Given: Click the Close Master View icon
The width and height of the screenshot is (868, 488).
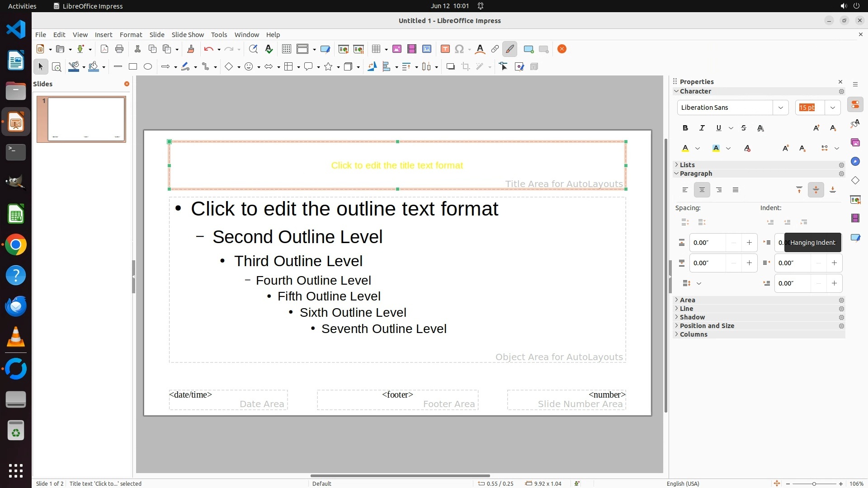Looking at the screenshot, I should click(x=562, y=49).
